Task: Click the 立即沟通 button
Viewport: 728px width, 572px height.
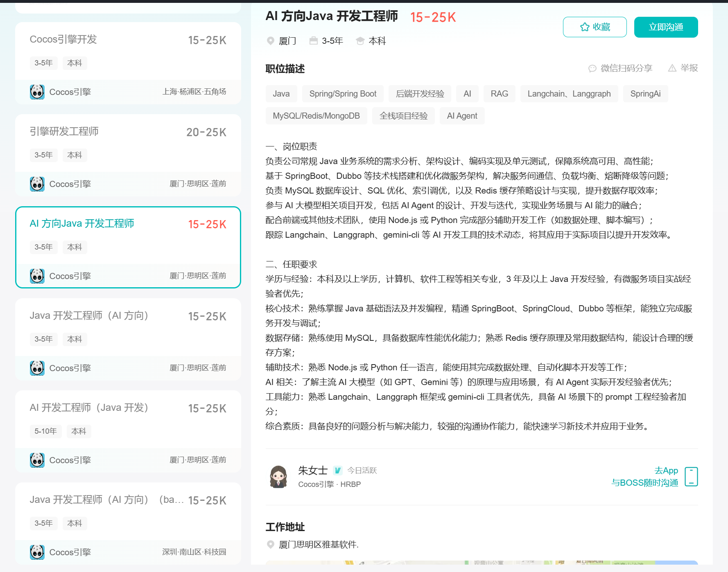Action: click(x=666, y=27)
